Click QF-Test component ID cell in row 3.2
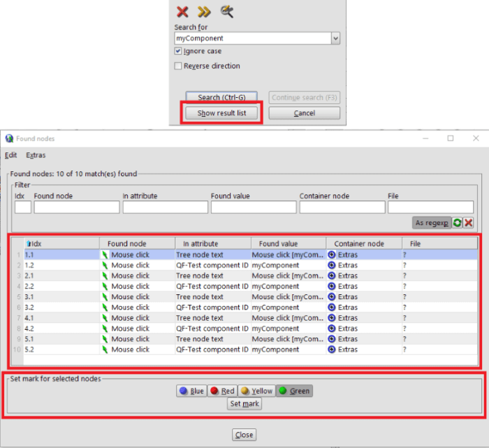 (212, 308)
